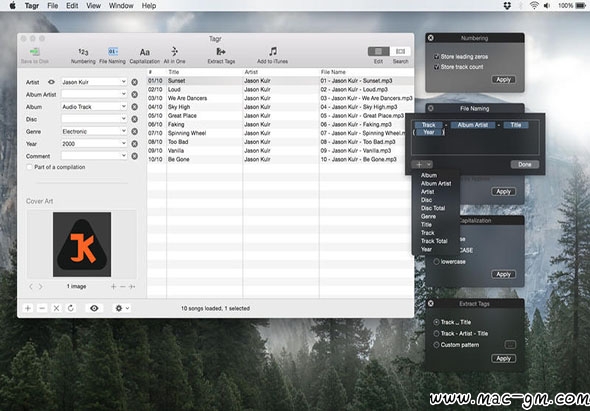The width and height of the screenshot is (590, 411).
Task: Add cover art image with plus
Action: [x=113, y=287]
